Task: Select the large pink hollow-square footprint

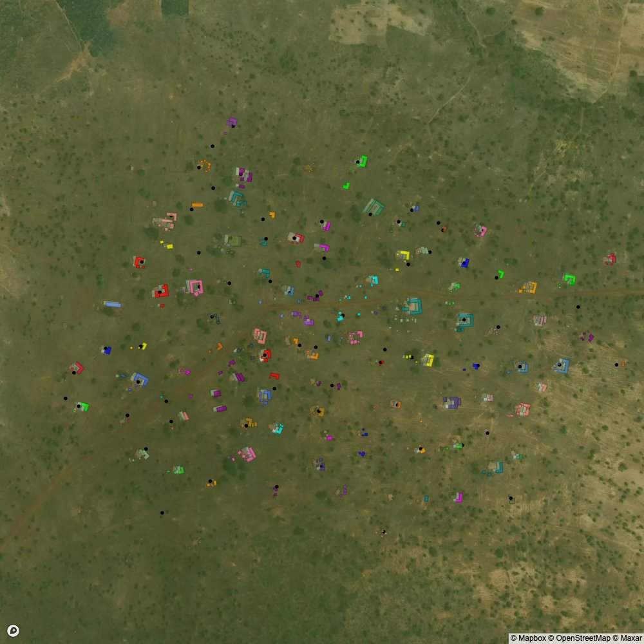Action: [194, 287]
